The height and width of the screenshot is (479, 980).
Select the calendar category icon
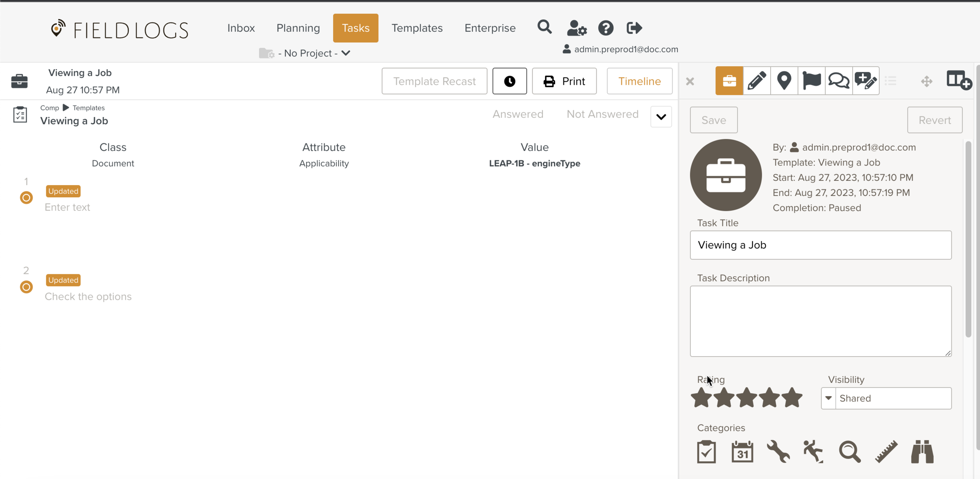742,452
